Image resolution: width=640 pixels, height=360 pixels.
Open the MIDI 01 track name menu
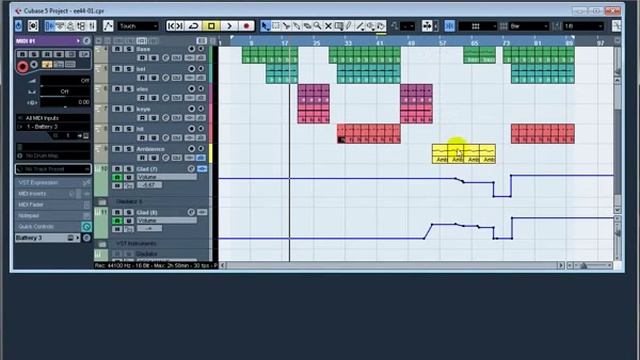click(47, 41)
